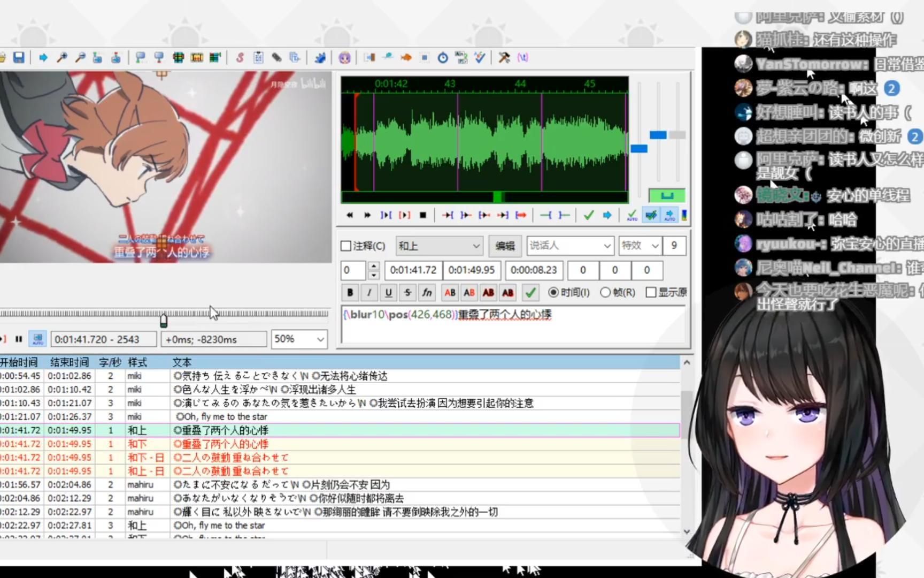Screen dimensions: 924x578
Task: Apply underline with the U button
Action: 388,292
